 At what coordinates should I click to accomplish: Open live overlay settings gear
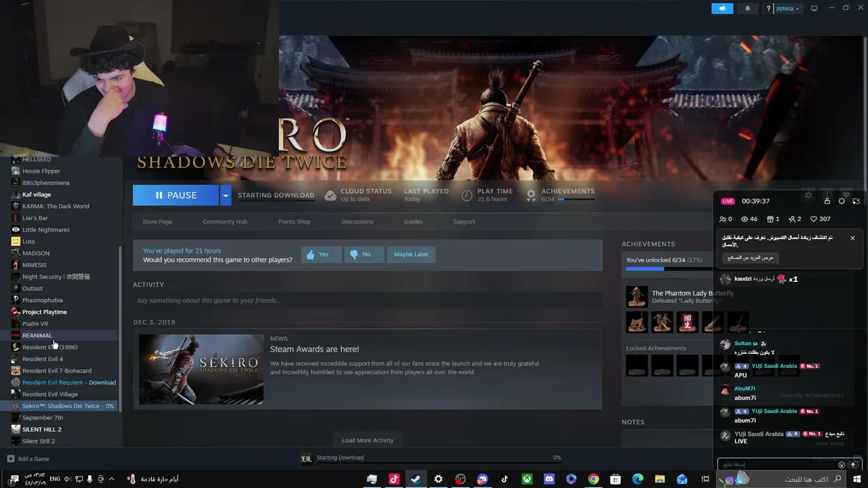point(842,201)
